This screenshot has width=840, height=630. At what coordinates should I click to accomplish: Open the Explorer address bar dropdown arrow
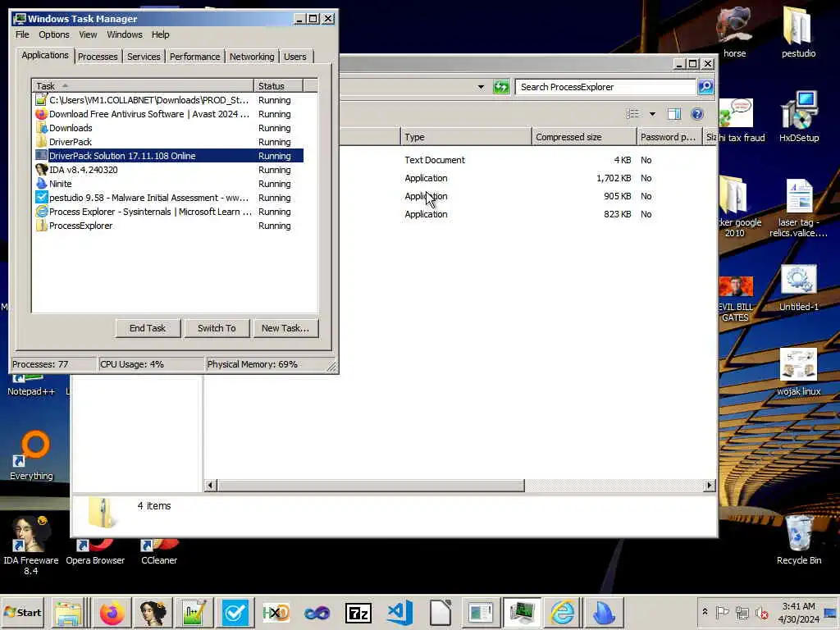tap(481, 87)
